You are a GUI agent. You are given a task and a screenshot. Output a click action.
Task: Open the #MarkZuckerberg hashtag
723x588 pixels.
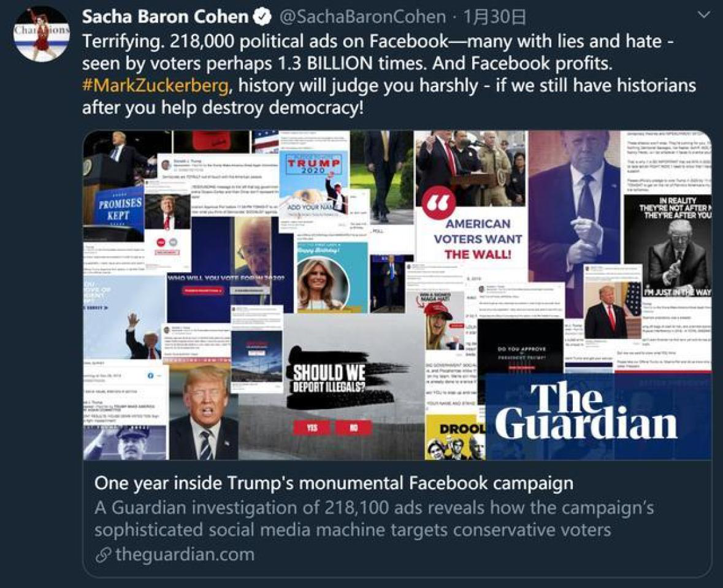155,85
